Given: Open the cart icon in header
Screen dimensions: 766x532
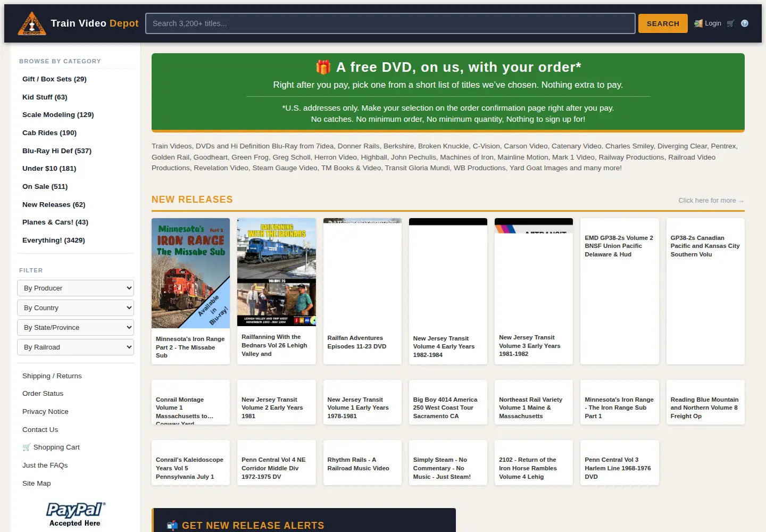Looking at the screenshot, I should point(731,23).
